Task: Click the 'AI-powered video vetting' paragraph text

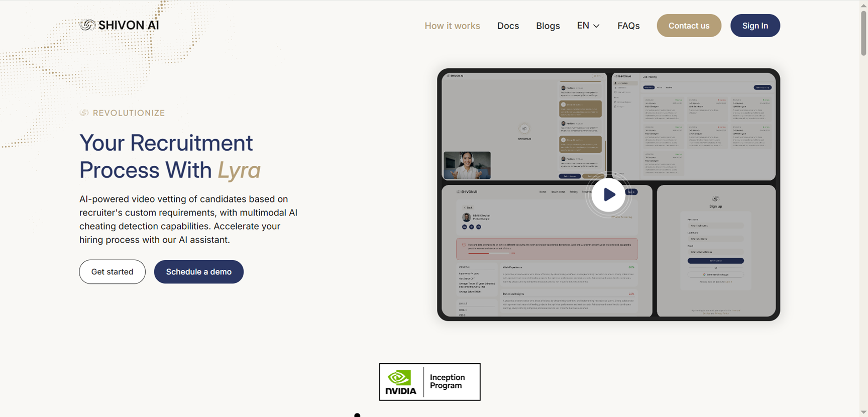Action: [188, 220]
